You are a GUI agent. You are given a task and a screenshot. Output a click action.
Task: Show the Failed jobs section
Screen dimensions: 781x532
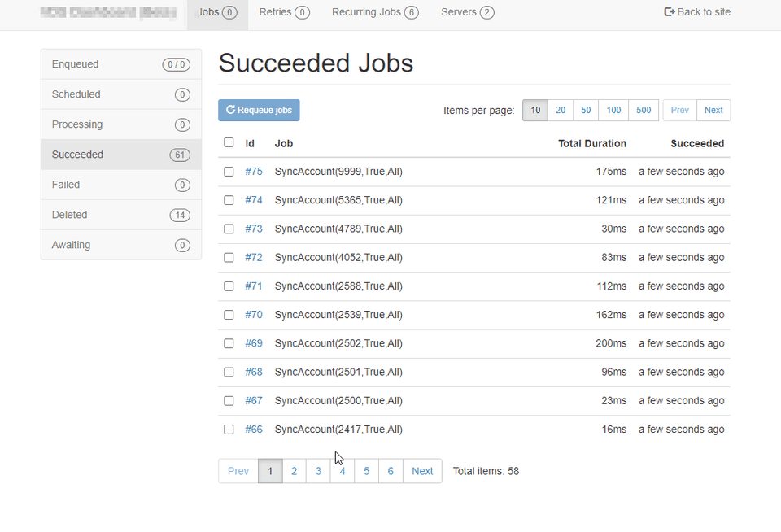point(120,184)
